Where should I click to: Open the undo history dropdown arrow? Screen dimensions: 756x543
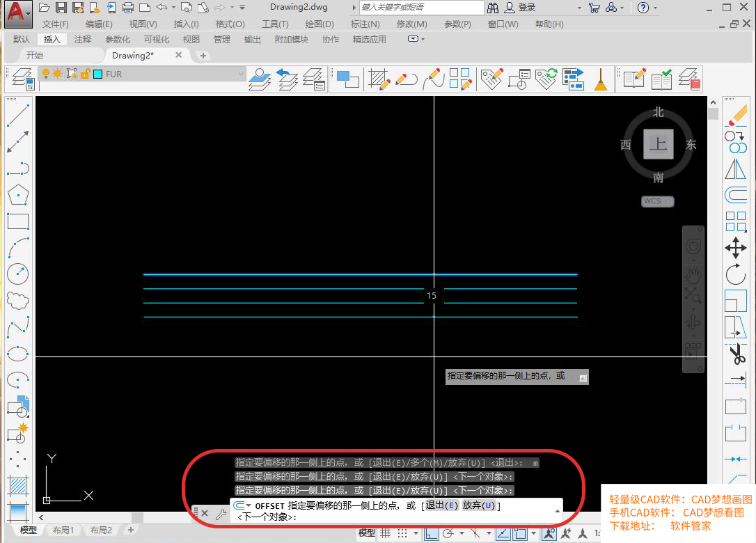[x=173, y=7]
